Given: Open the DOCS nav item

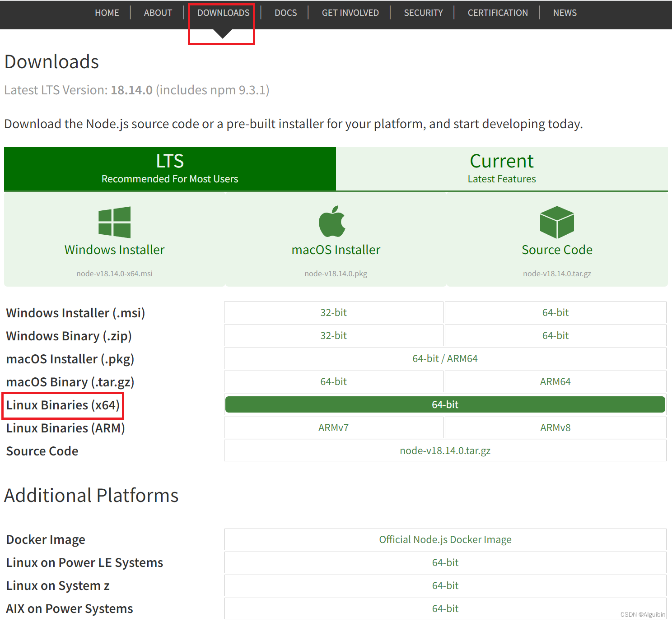Looking at the screenshot, I should (286, 13).
